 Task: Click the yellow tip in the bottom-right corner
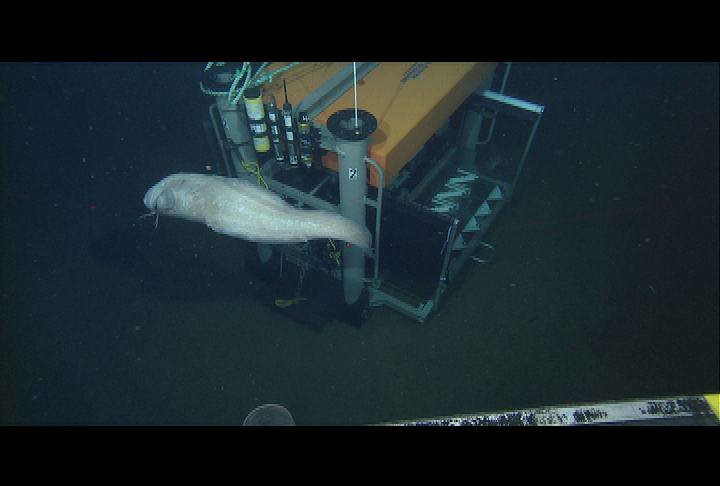pyautogui.click(x=711, y=406)
